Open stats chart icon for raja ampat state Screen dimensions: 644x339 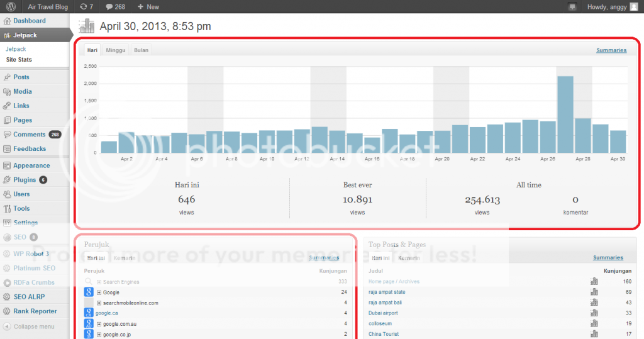tap(594, 292)
